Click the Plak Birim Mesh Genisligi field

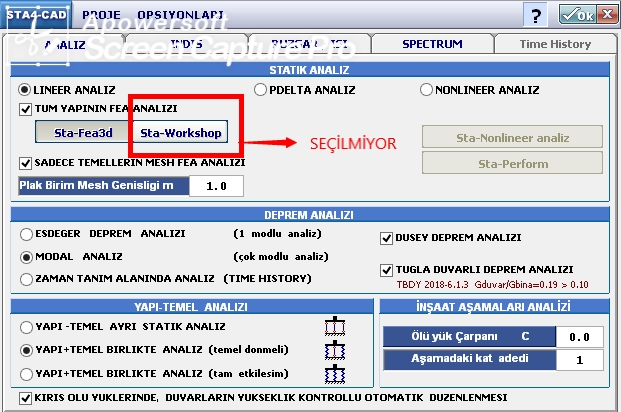click(216, 186)
